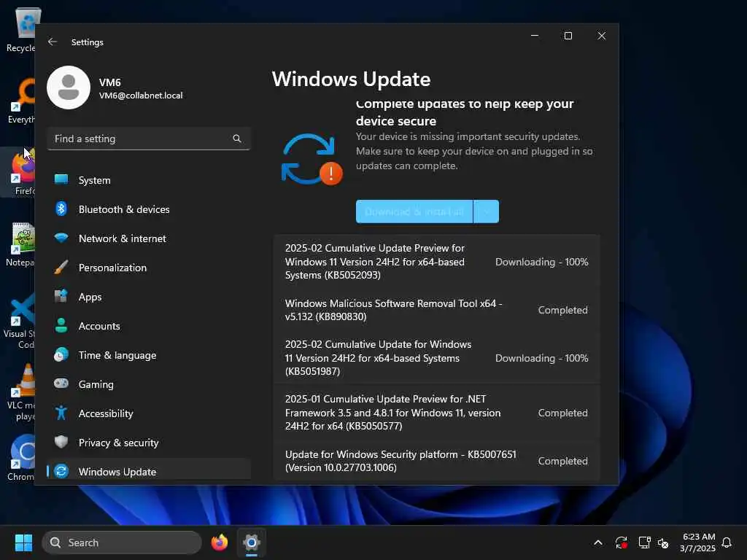Select Time & language category
The height and width of the screenshot is (560, 747).
pos(149,355)
